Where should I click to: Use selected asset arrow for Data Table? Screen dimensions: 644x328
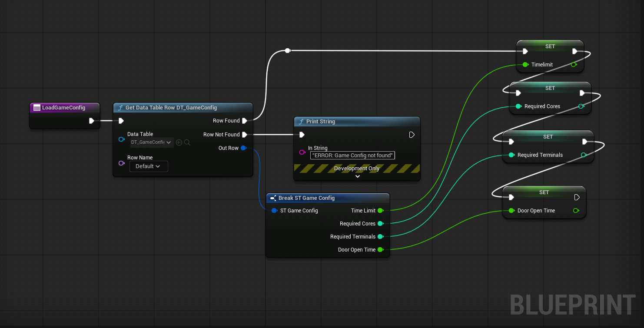[x=179, y=142]
